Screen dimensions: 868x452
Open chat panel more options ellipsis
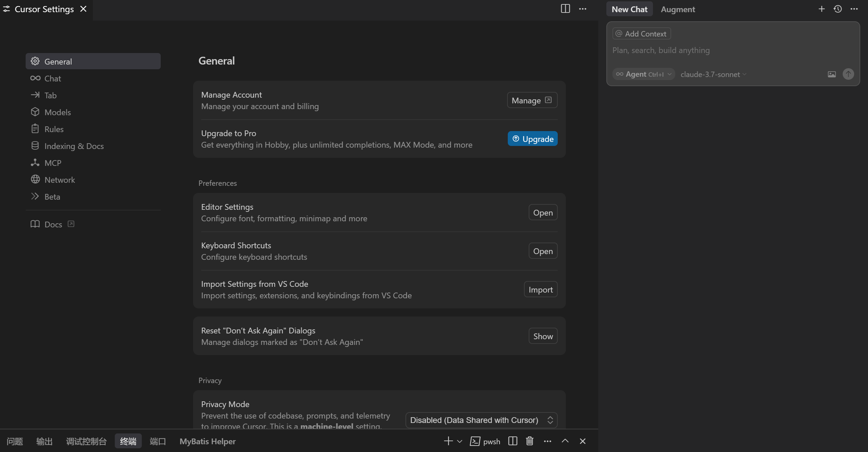[854, 9]
